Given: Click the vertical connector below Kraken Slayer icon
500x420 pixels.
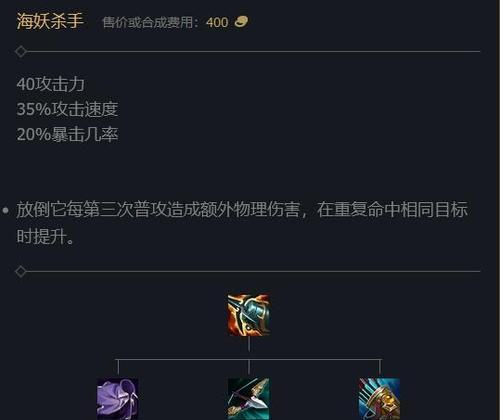Looking at the screenshot, I should 249,344.
